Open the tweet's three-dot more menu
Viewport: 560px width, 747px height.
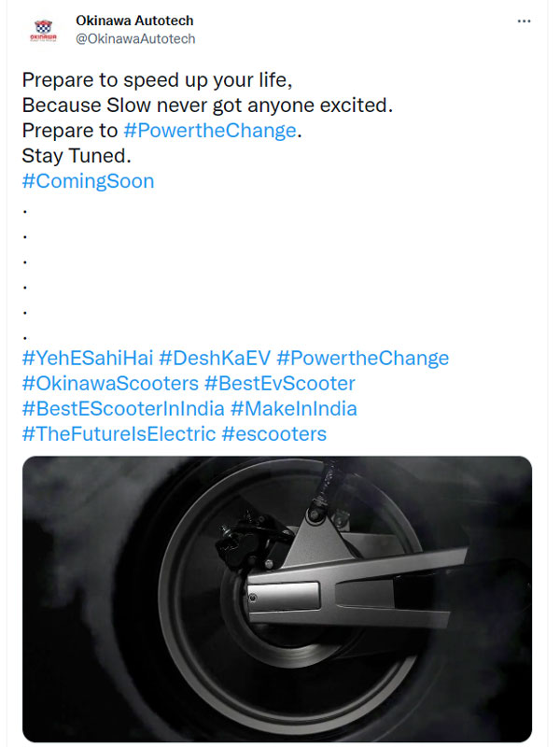point(527,22)
